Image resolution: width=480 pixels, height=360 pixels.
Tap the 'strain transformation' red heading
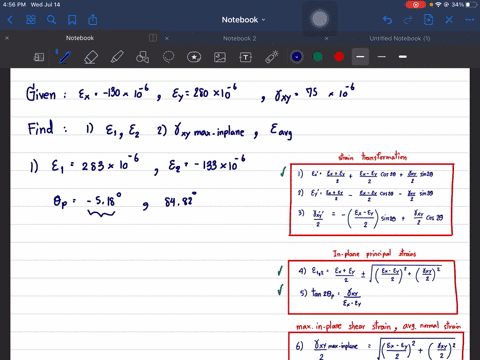click(x=372, y=156)
